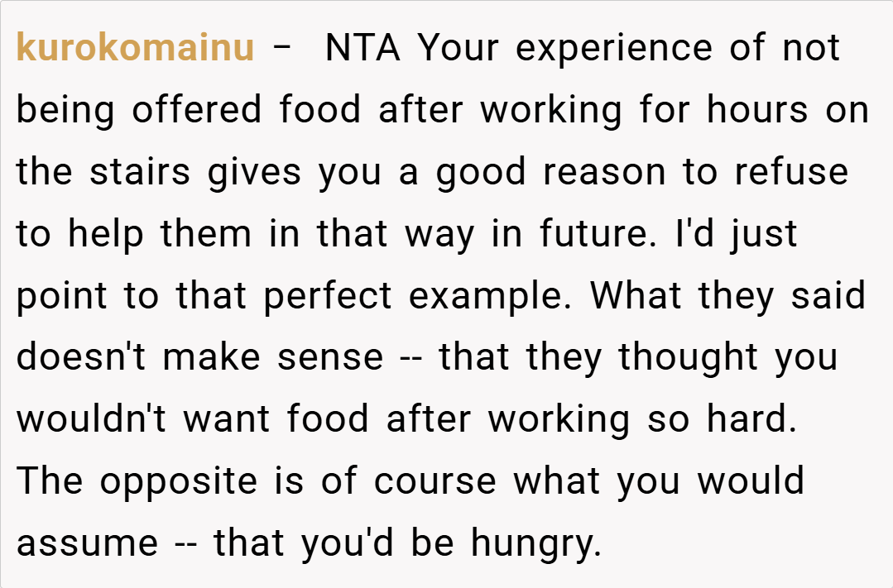
Task: Click the phrase "working so hard"
Action: pyautogui.click(x=640, y=419)
